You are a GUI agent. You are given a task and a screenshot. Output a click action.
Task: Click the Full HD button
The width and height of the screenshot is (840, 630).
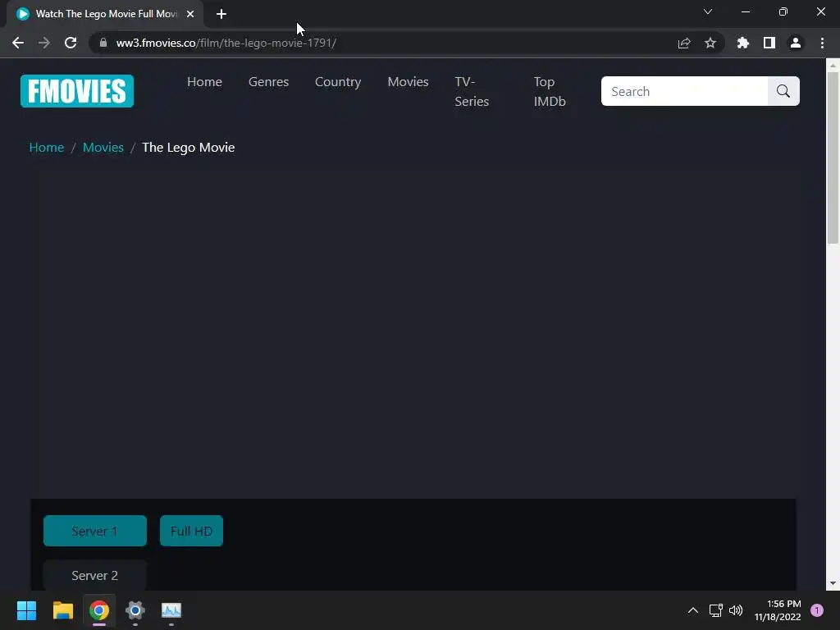tap(191, 531)
